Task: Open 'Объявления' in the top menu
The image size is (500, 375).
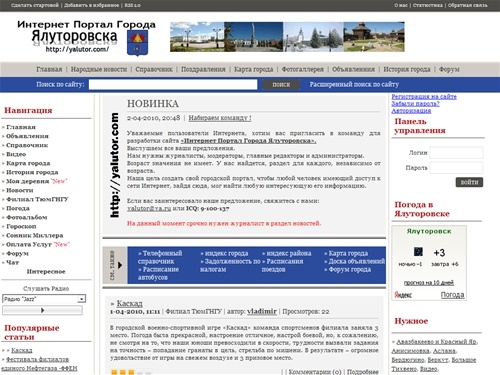Action: pos(353,69)
